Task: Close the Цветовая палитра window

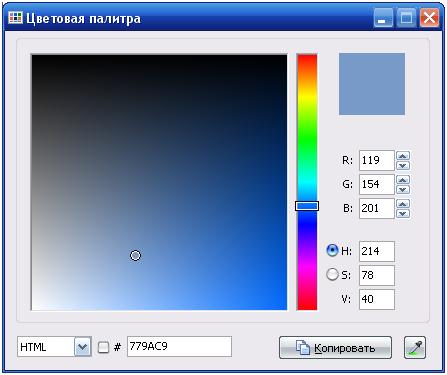Action: [x=429, y=17]
